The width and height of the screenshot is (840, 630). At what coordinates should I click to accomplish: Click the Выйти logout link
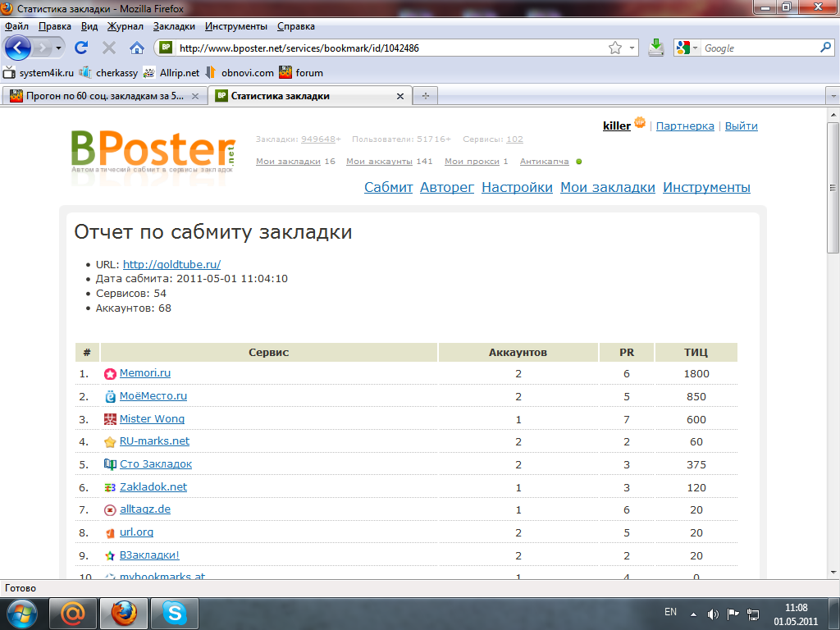[741, 126]
